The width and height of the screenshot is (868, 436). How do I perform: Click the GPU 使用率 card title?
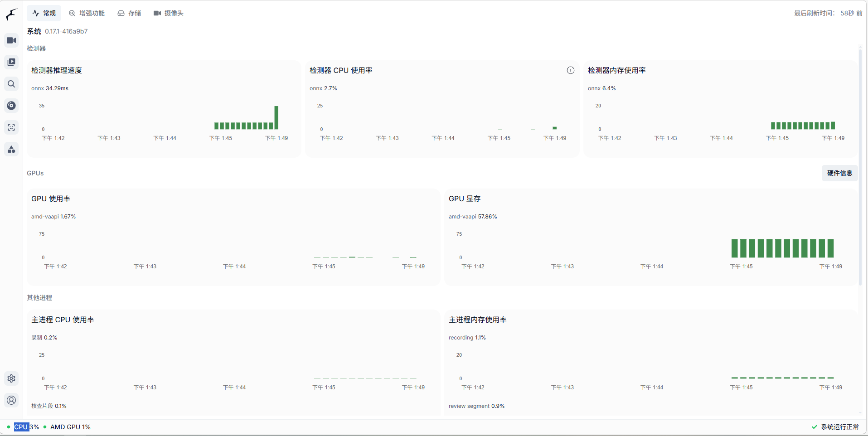click(x=51, y=199)
